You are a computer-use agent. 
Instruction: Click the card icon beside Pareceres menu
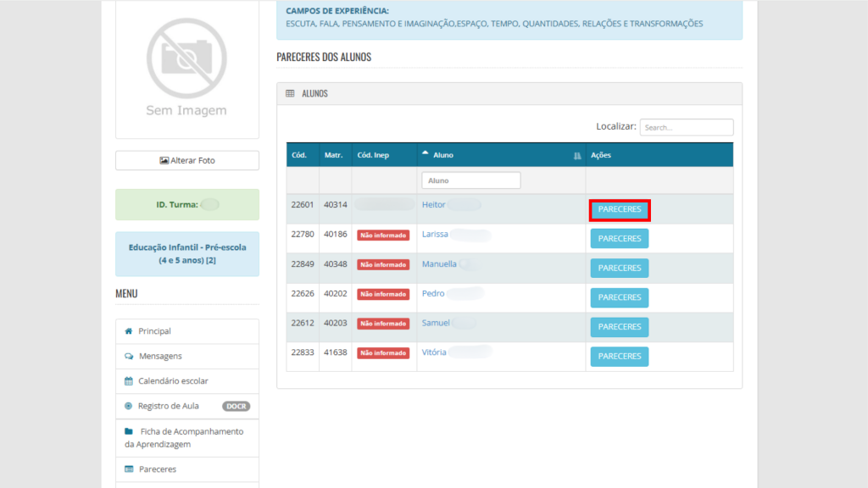pos(129,469)
